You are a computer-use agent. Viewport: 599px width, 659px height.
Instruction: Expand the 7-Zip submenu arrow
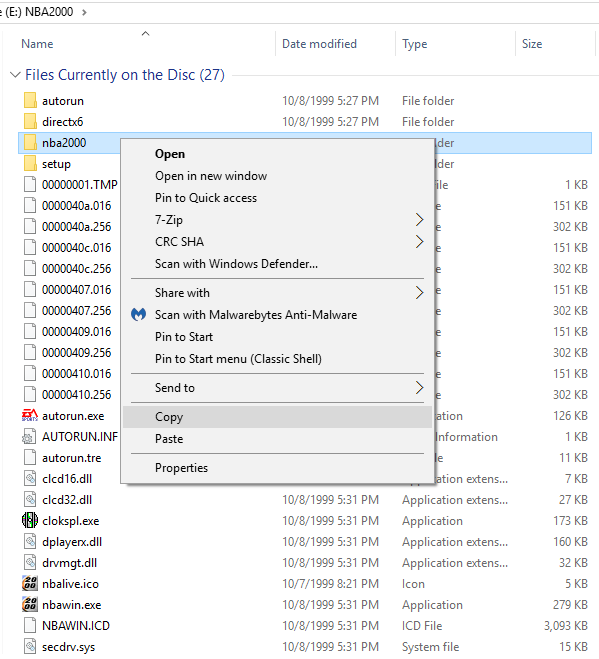pyautogui.click(x=419, y=219)
